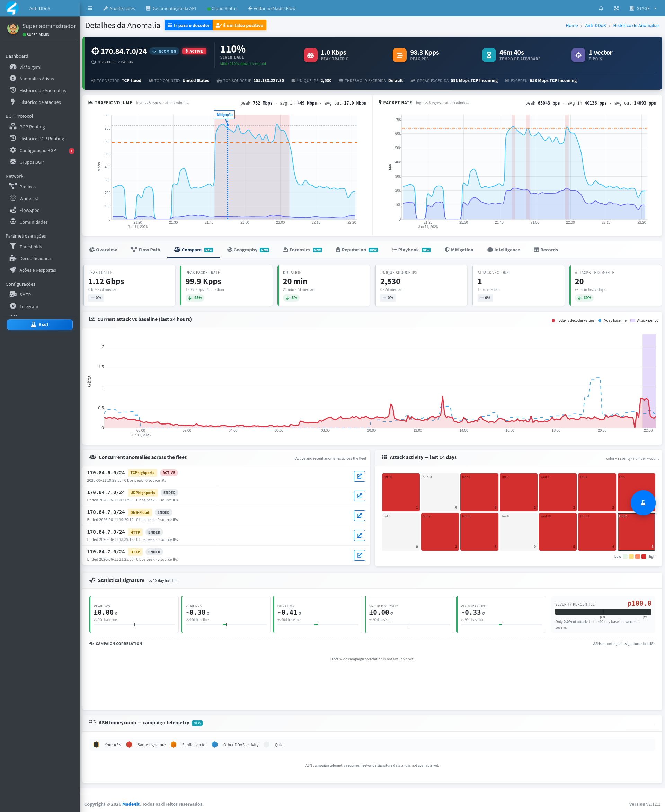Switch to the Mitigation tab

[459, 250]
